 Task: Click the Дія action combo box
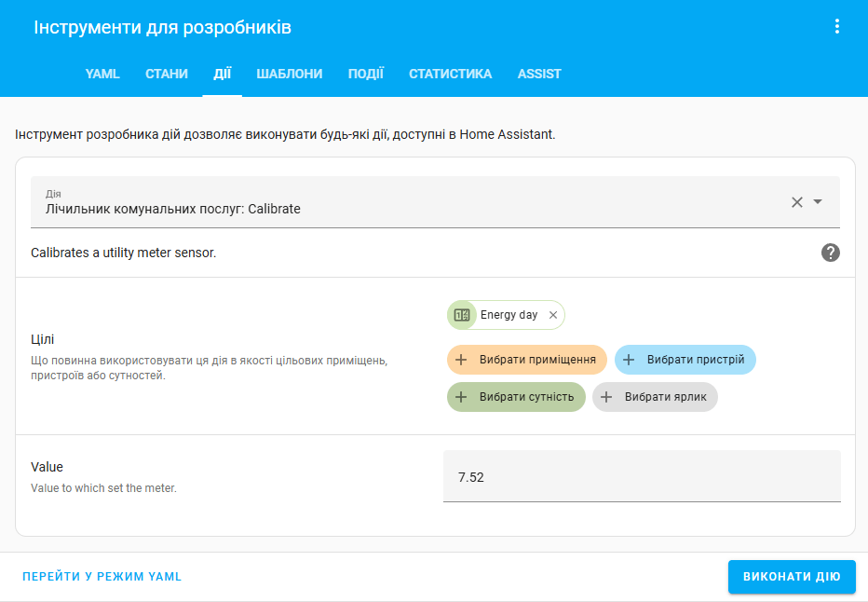[x=435, y=202]
